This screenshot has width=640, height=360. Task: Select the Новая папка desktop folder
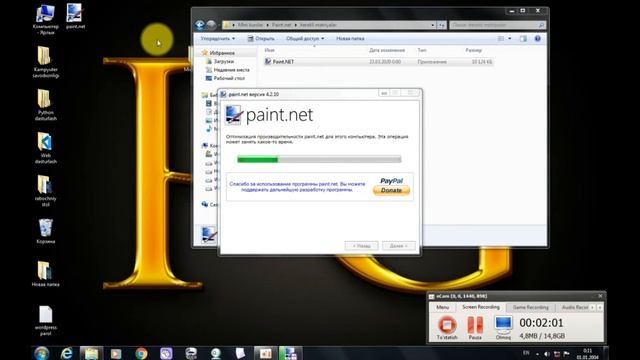45,274
